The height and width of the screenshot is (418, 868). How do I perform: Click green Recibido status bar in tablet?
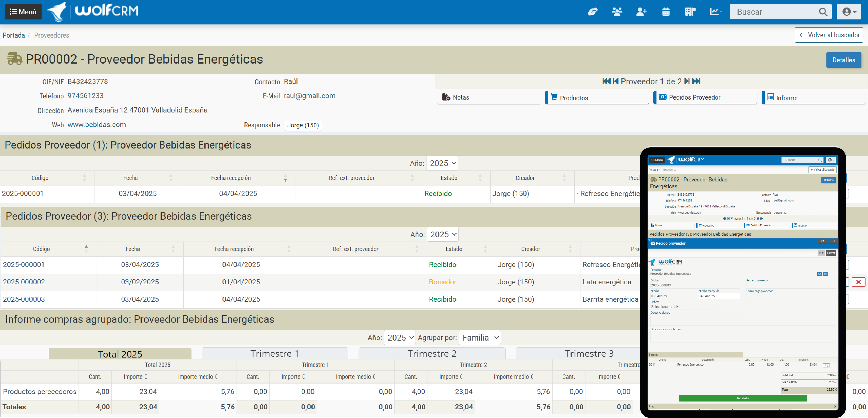pyautogui.click(x=743, y=398)
